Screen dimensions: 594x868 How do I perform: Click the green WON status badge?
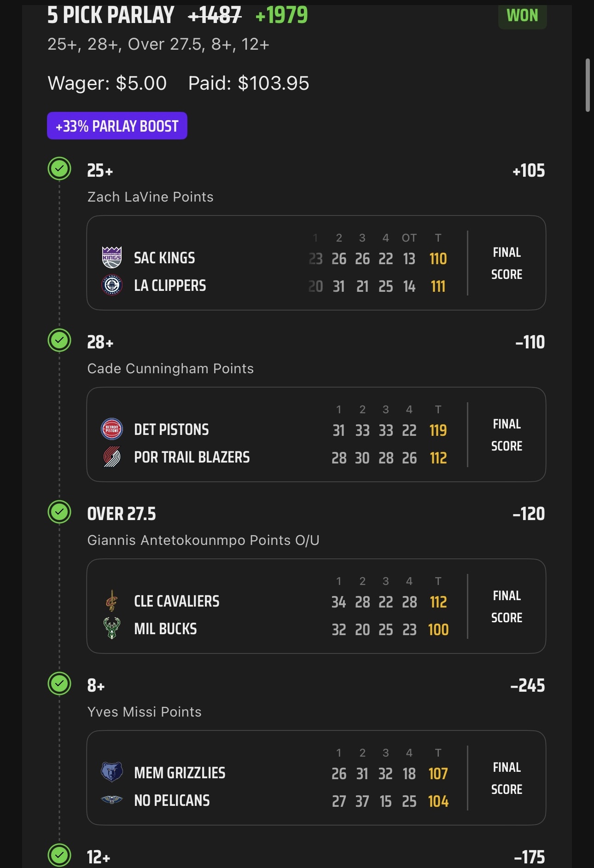[522, 16]
